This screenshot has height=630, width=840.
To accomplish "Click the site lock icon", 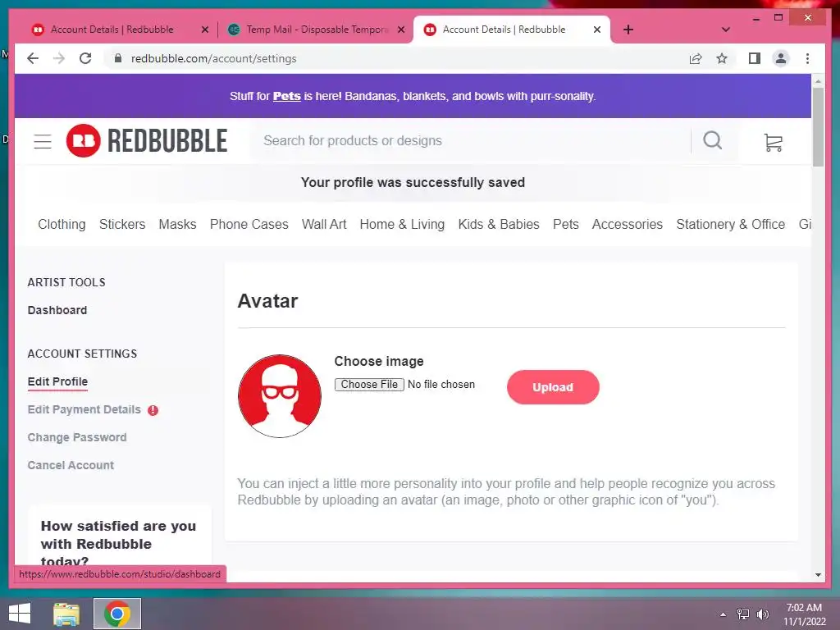I will (x=118, y=58).
